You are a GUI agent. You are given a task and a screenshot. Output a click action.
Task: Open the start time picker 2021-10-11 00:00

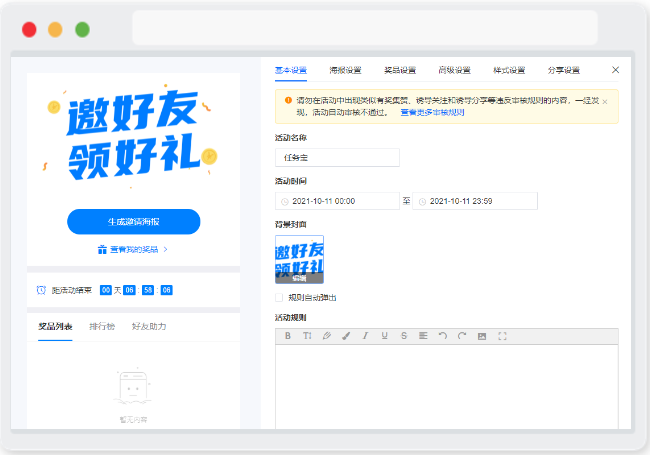point(337,201)
